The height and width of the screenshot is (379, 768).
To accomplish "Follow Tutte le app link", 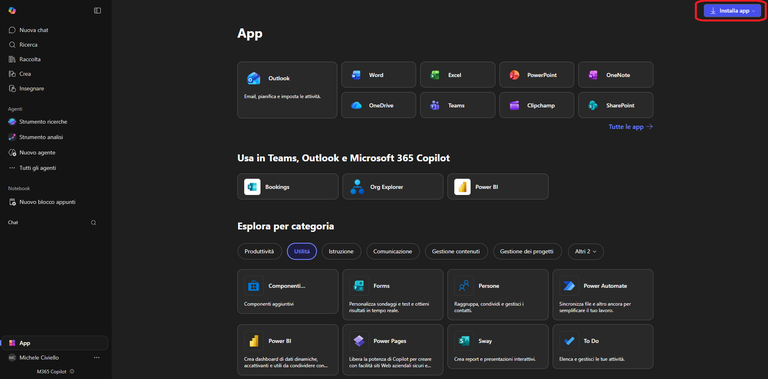I will pyautogui.click(x=630, y=126).
